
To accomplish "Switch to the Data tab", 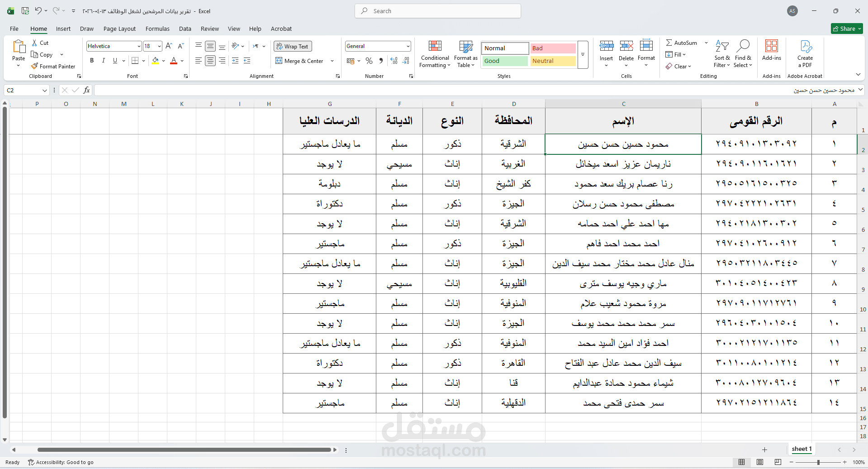I will point(185,29).
